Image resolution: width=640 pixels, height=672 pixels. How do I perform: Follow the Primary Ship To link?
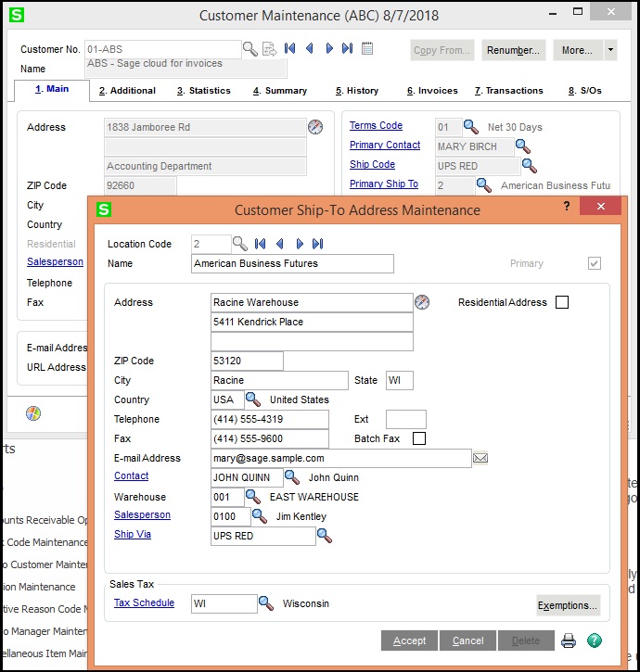384,184
